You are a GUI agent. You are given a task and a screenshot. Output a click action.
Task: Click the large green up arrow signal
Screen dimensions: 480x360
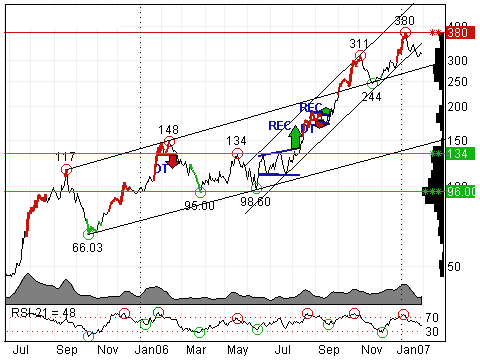[295, 137]
